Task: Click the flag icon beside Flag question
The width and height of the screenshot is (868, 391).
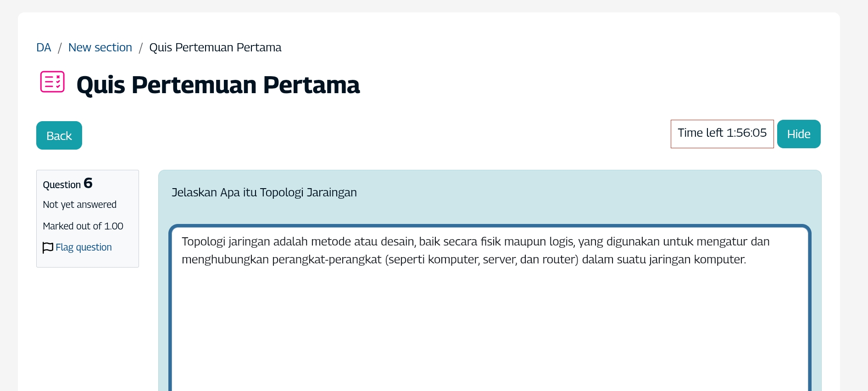Action: point(48,247)
